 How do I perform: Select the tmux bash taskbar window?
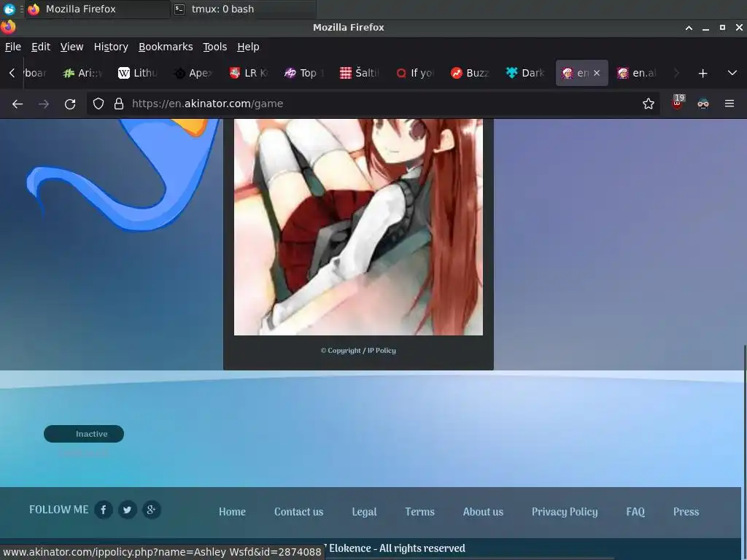(244, 9)
